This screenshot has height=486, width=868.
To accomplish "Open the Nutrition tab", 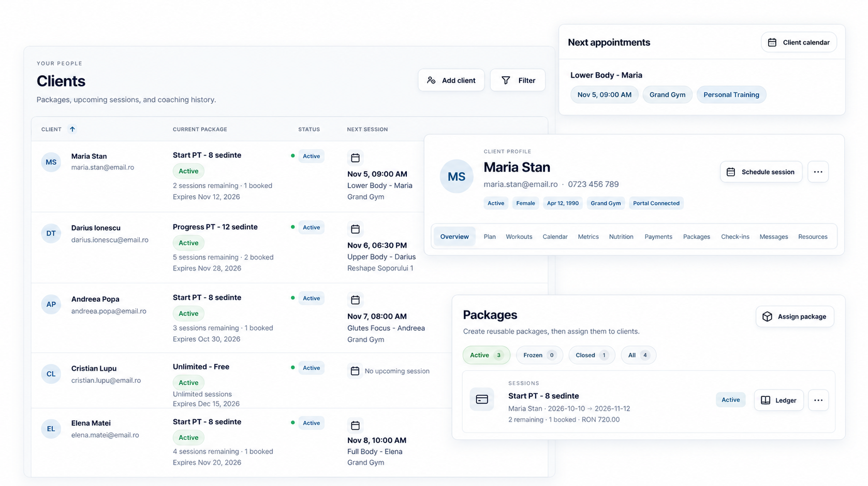I will coord(621,237).
